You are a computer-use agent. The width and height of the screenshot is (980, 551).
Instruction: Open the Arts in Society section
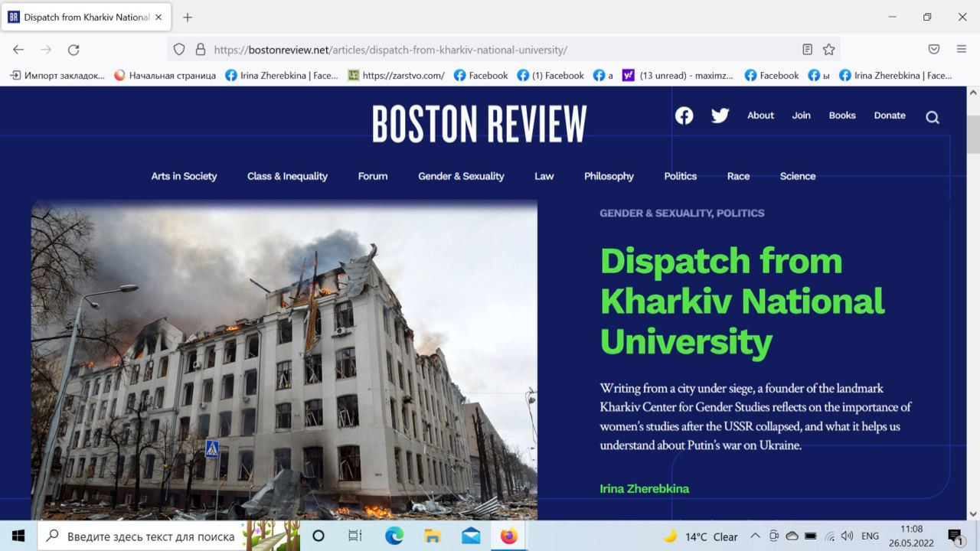pos(184,176)
